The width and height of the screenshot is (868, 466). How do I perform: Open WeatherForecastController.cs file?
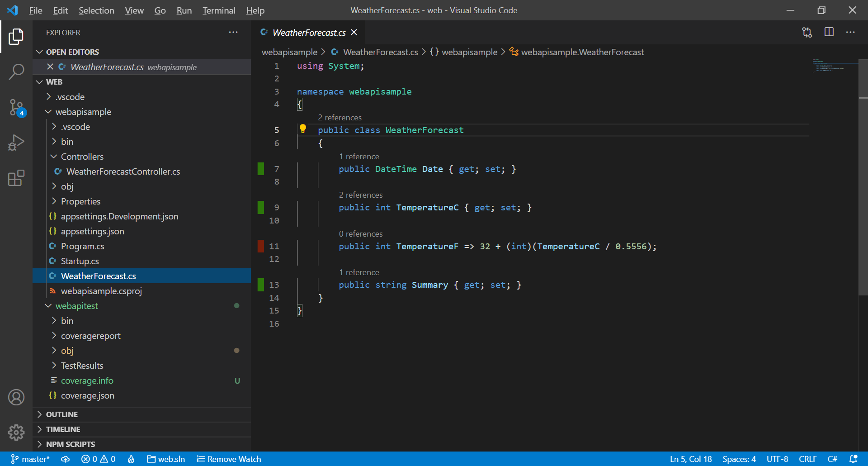(142, 171)
